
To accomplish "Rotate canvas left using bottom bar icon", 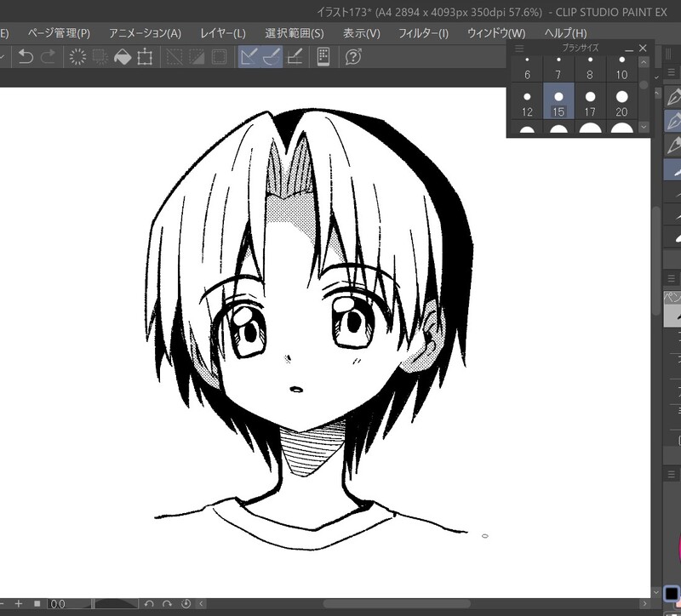I will (149, 604).
